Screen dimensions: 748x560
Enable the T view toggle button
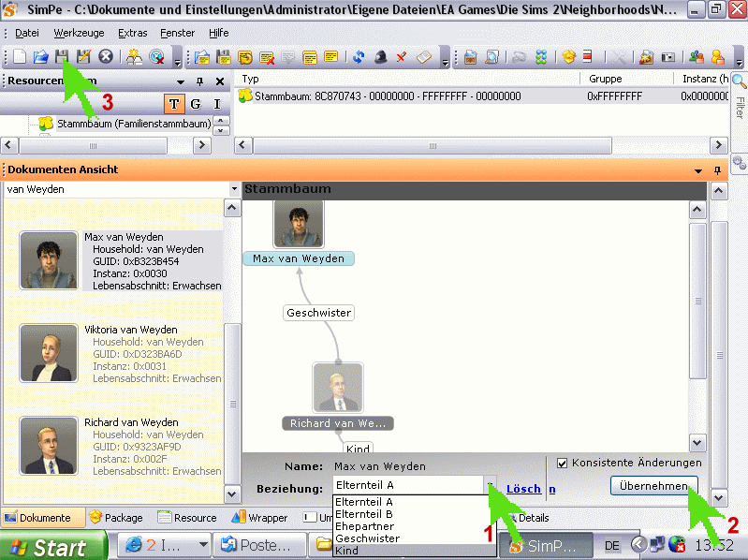(174, 104)
